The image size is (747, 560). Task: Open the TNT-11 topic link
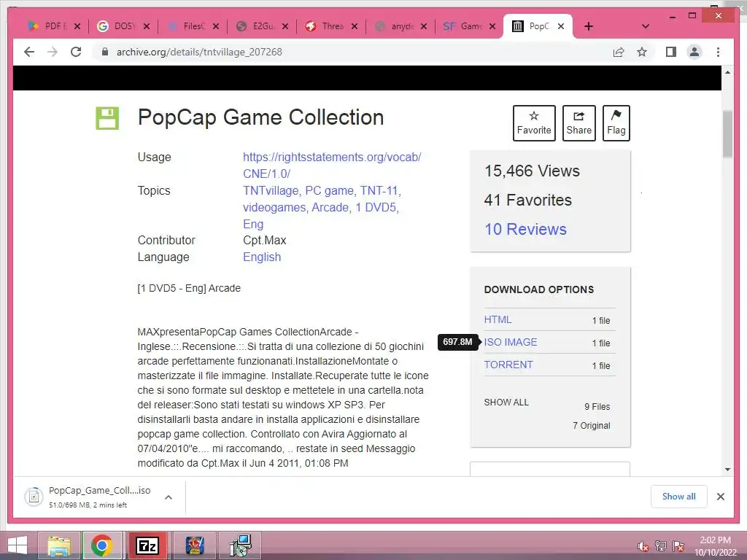click(379, 190)
